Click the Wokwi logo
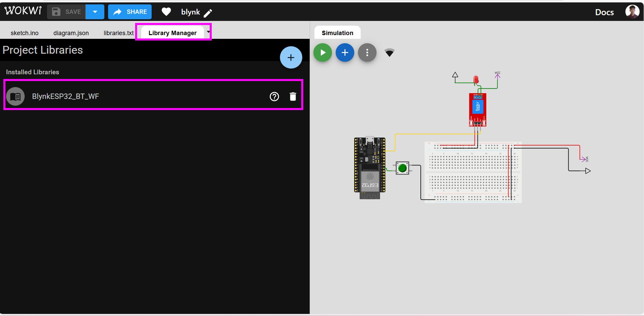The height and width of the screenshot is (316, 644). click(23, 11)
